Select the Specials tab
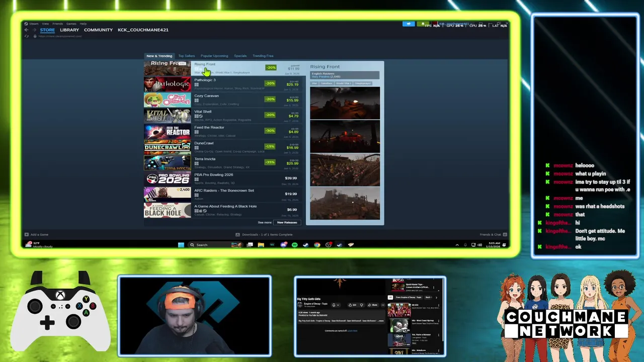644x362 pixels. pos(240,56)
